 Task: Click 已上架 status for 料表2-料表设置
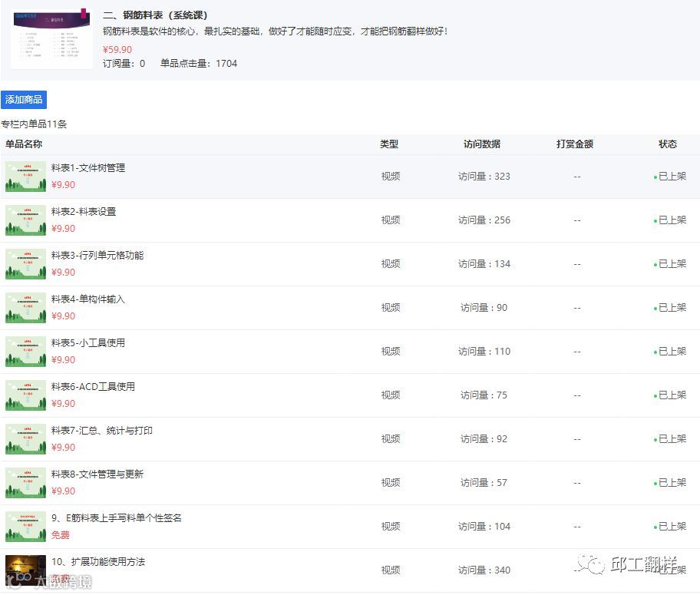669,220
